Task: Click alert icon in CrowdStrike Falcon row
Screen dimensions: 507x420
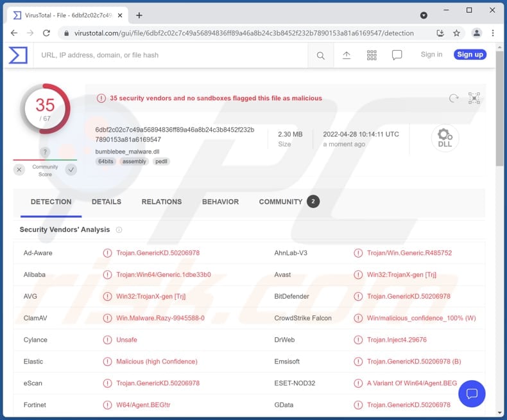Action: click(x=358, y=318)
